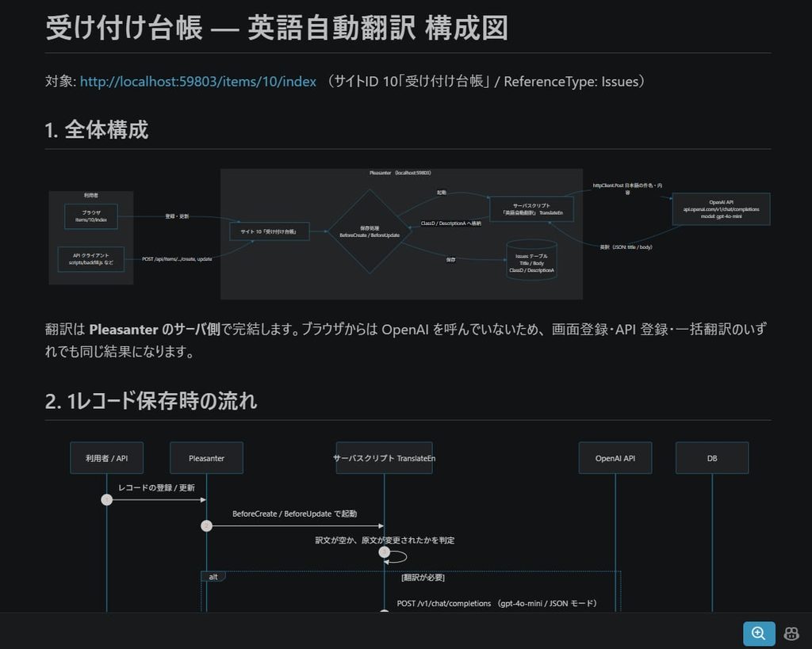812x649 pixels.
Task: Click the 英訳 (JSON: title / body) label
Action: (x=626, y=247)
